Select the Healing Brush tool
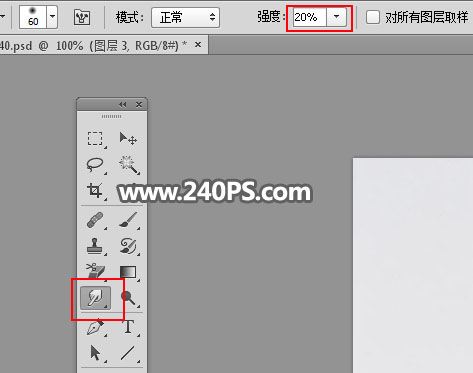Viewport: 473px width, 373px height. pos(95,220)
